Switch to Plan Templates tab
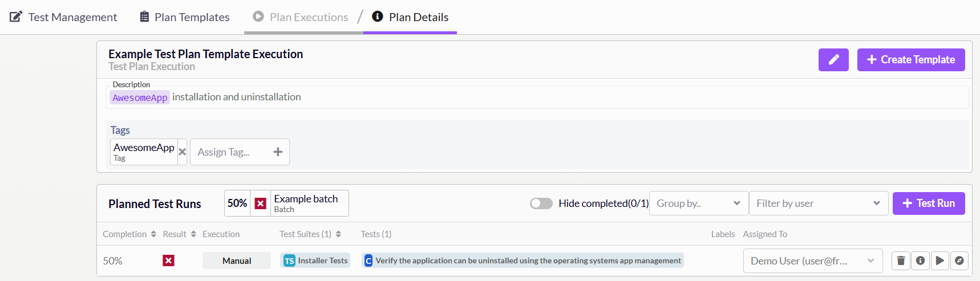This screenshot has height=281, width=980. (185, 17)
